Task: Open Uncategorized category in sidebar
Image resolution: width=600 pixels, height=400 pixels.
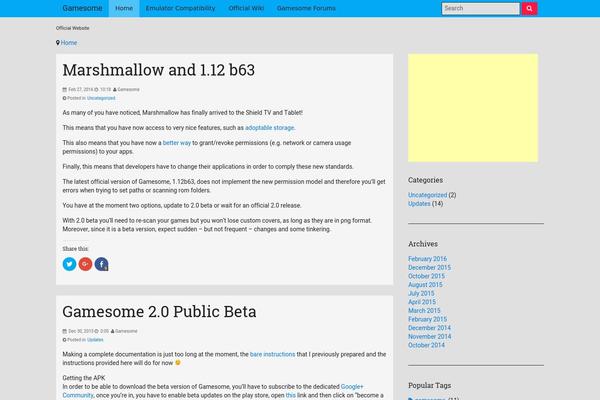Action: 427,195
